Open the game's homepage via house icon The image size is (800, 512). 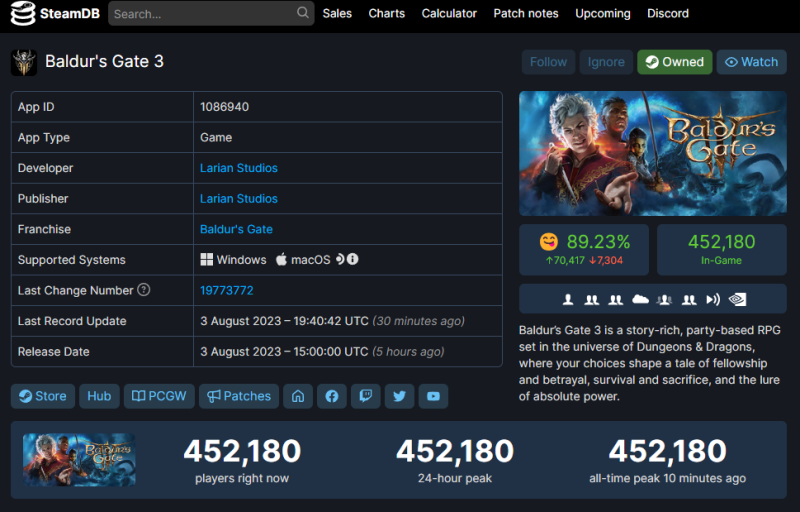click(x=297, y=396)
